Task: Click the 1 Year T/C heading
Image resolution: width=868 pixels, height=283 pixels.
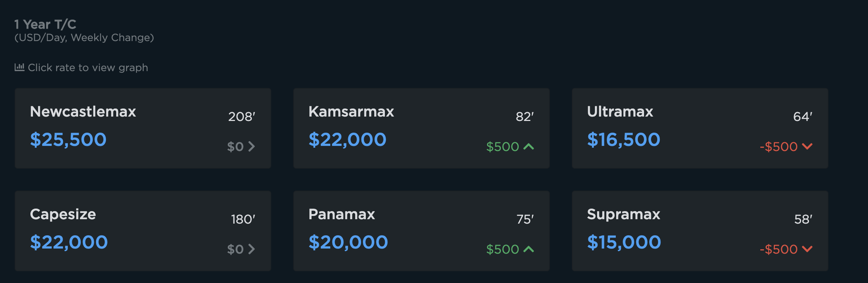Action: pos(45,24)
